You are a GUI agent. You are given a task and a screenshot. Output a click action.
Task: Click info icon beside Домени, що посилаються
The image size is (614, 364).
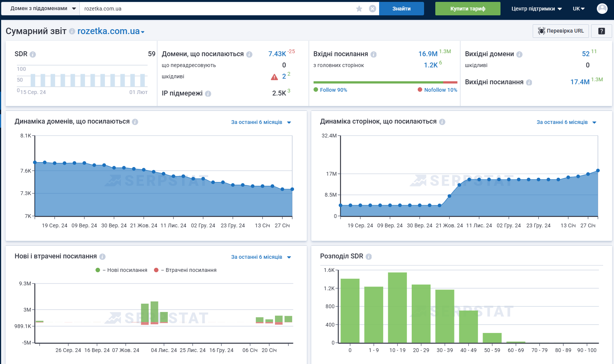click(249, 54)
